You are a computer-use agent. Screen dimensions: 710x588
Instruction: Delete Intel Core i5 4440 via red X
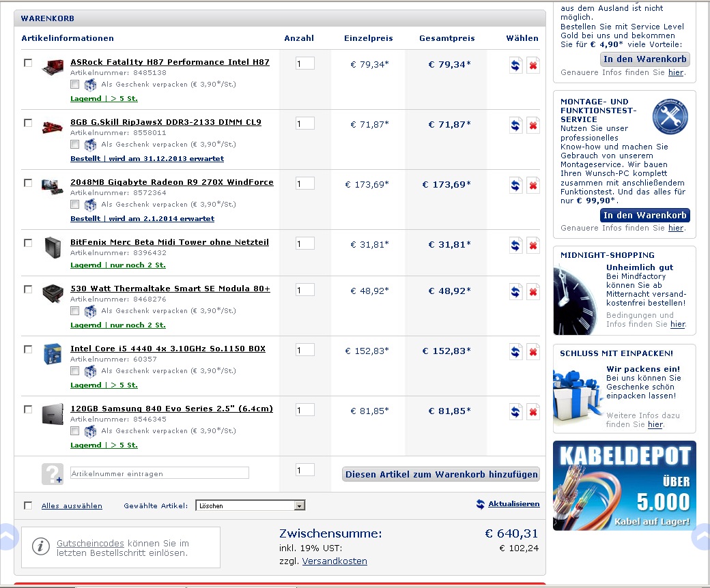(533, 352)
